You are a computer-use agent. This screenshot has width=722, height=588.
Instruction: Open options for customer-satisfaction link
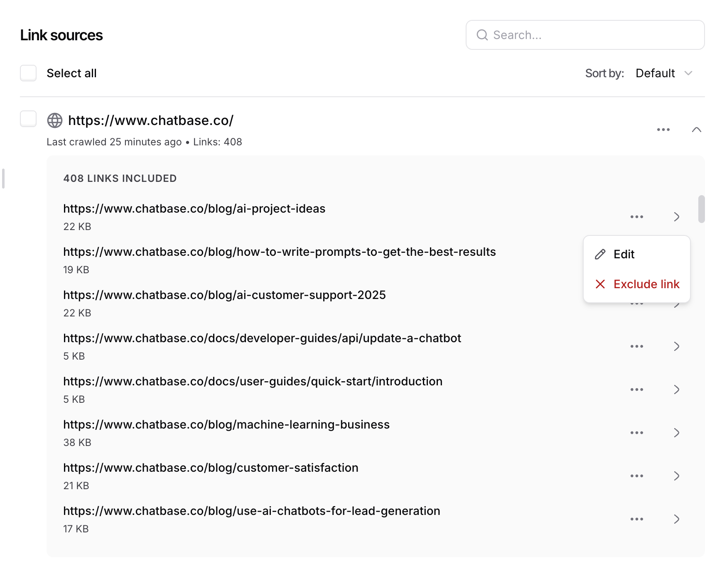636,476
